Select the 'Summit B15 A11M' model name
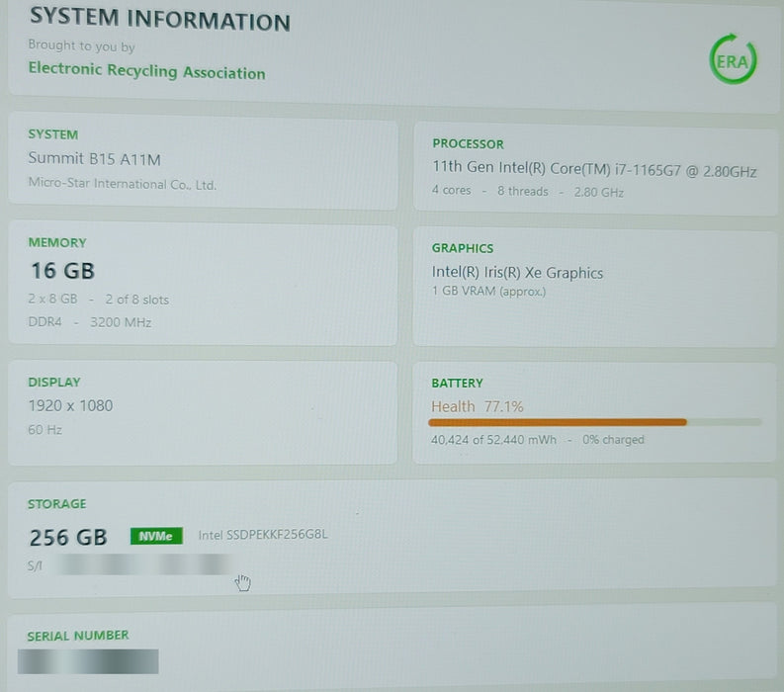 pyautogui.click(x=95, y=159)
